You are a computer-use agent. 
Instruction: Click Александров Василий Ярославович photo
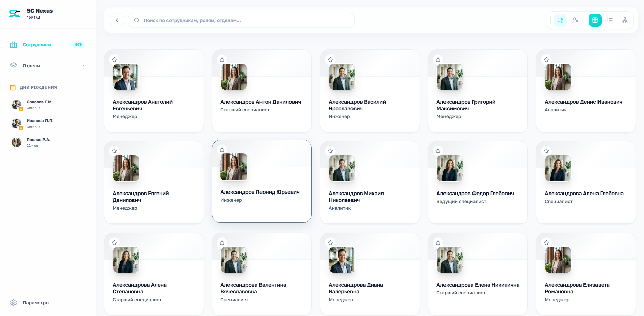point(342,77)
